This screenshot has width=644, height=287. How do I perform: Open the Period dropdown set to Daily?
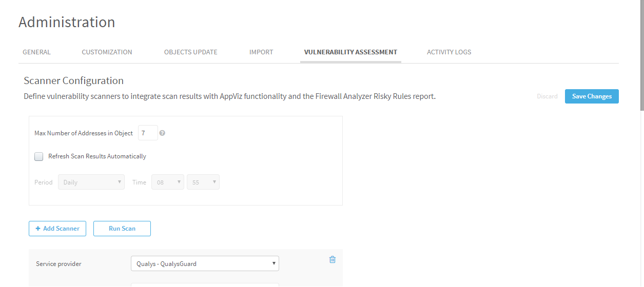click(91, 182)
